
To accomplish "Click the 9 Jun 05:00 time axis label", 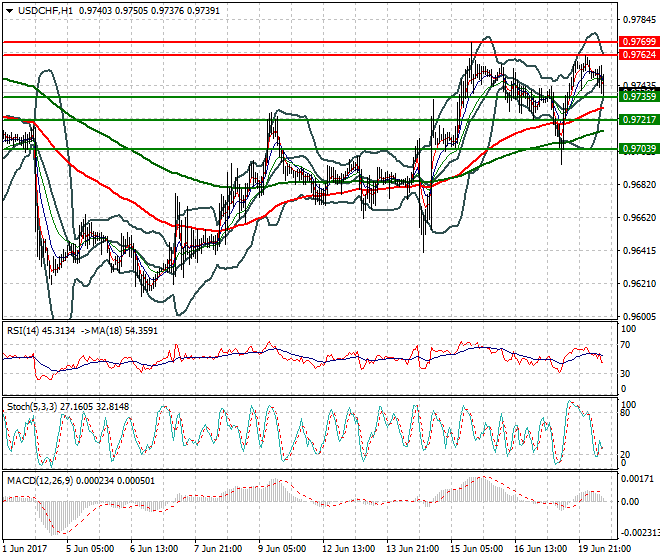I will click(x=282, y=549).
